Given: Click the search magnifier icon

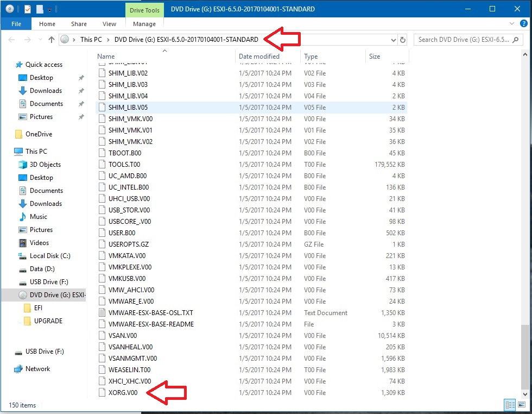Looking at the screenshot, I should (516, 40).
